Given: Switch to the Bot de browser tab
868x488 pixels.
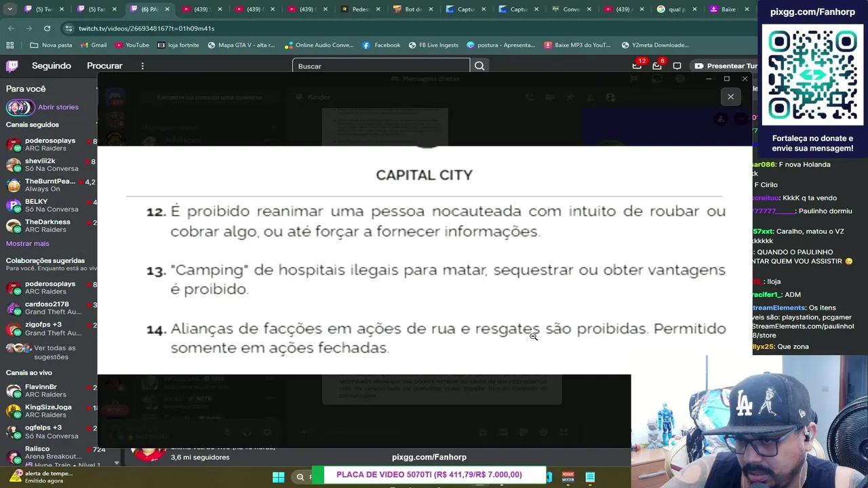Looking at the screenshot, I should coord(414,9).
